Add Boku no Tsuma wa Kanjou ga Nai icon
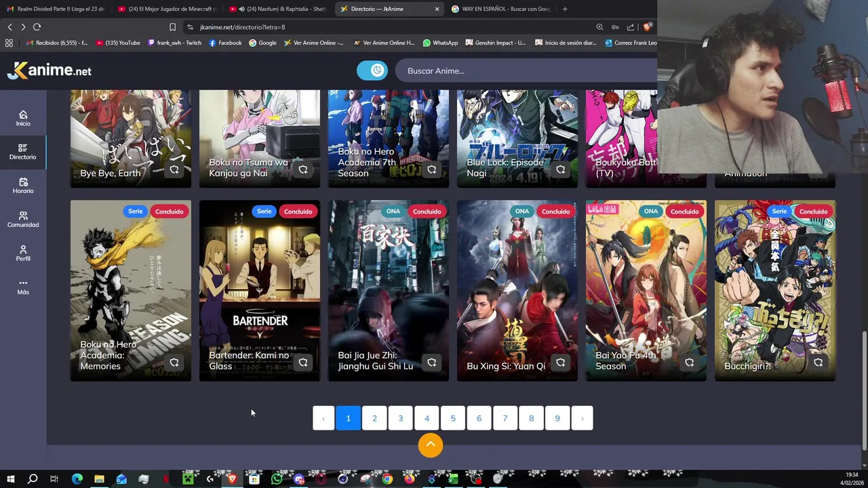 [303, 169]
